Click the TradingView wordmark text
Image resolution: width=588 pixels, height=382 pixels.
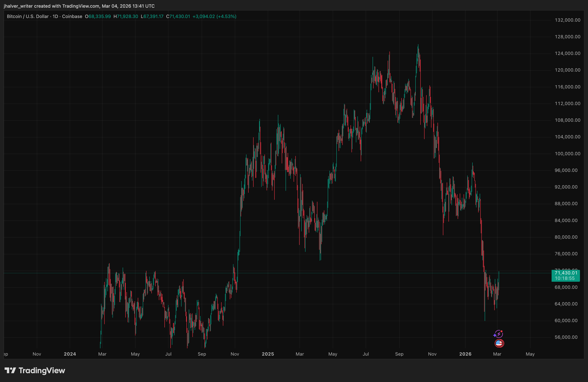pyautogui.click(x=42, y=370)
